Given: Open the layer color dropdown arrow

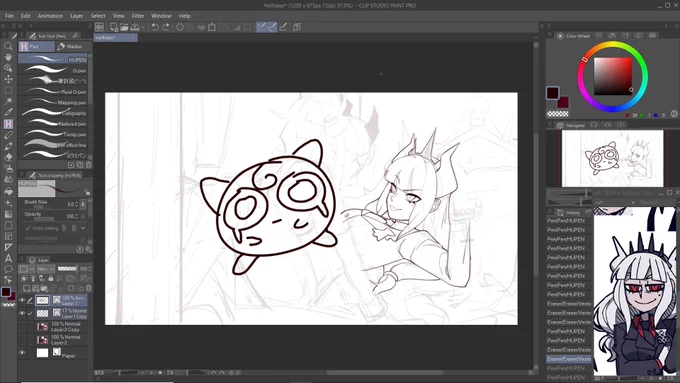Looking at the screenshot, I should (x=32, y=269).
